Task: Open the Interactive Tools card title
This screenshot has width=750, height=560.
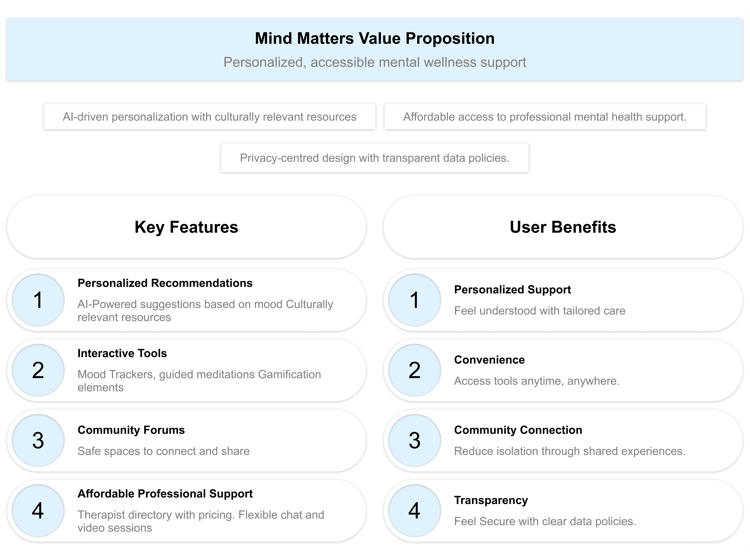Action: pyautogui.click(x=122, y=353)
